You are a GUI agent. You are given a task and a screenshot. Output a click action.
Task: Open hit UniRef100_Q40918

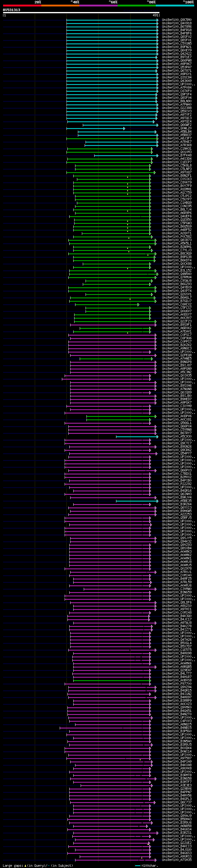[176, 23]
